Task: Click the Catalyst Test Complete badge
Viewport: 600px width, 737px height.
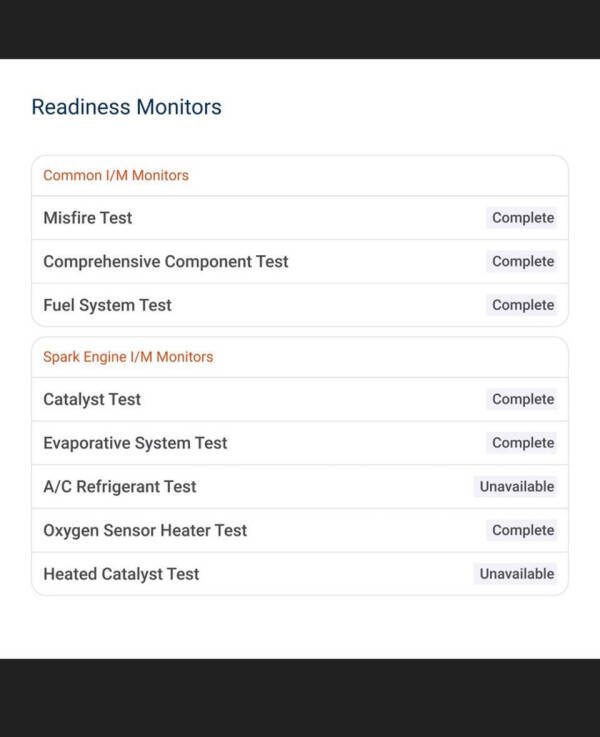Action: click(522, 400)
